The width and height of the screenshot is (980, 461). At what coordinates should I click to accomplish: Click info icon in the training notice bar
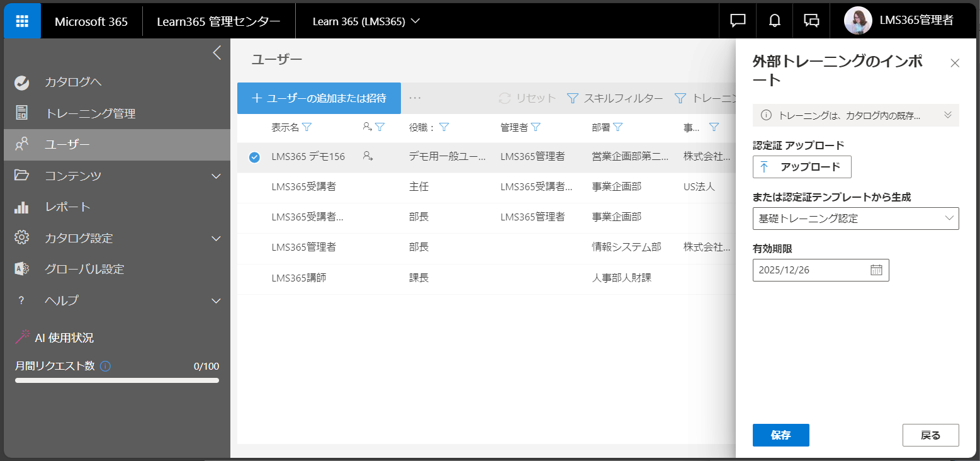coord(766,115)
